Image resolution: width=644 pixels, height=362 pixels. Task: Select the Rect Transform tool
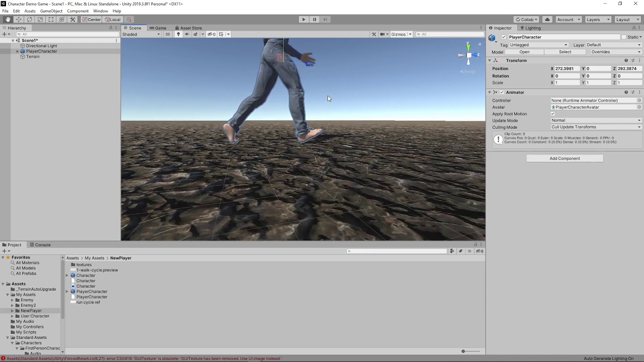(51, 20)
